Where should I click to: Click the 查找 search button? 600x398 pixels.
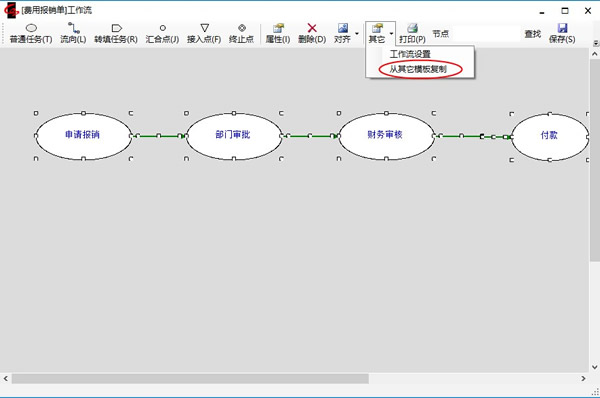[x=533, y=34]
